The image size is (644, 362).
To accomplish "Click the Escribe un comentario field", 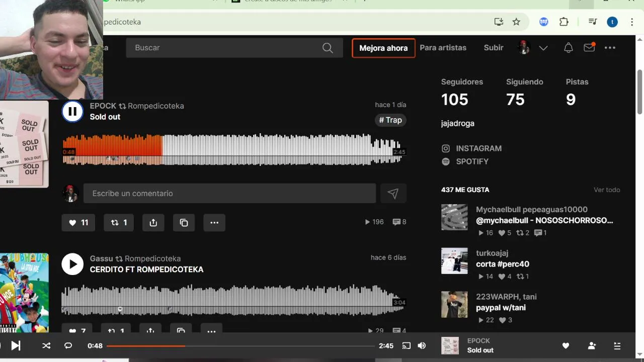I will [229, 194].
